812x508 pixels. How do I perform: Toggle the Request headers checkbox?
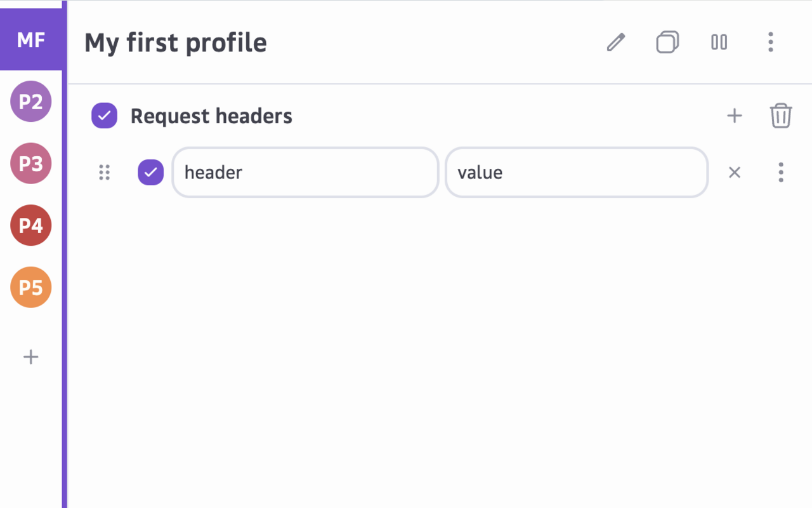[x=104, y=116]
